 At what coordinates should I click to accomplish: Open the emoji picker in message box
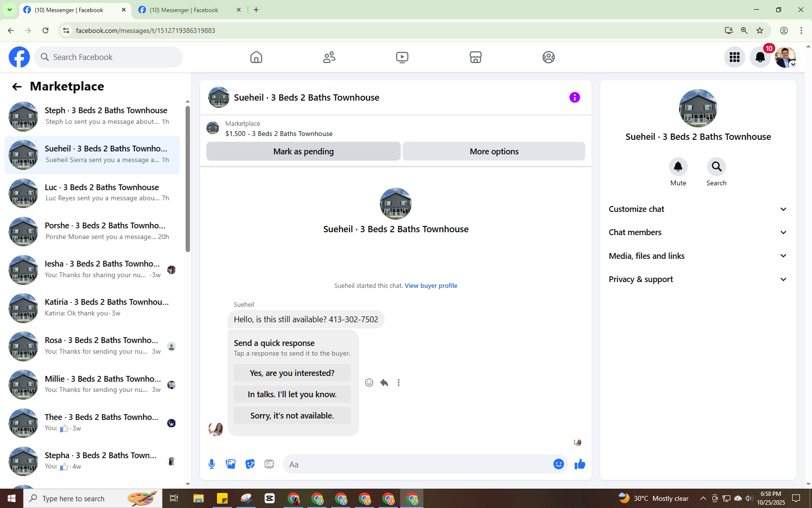(559, 464)
